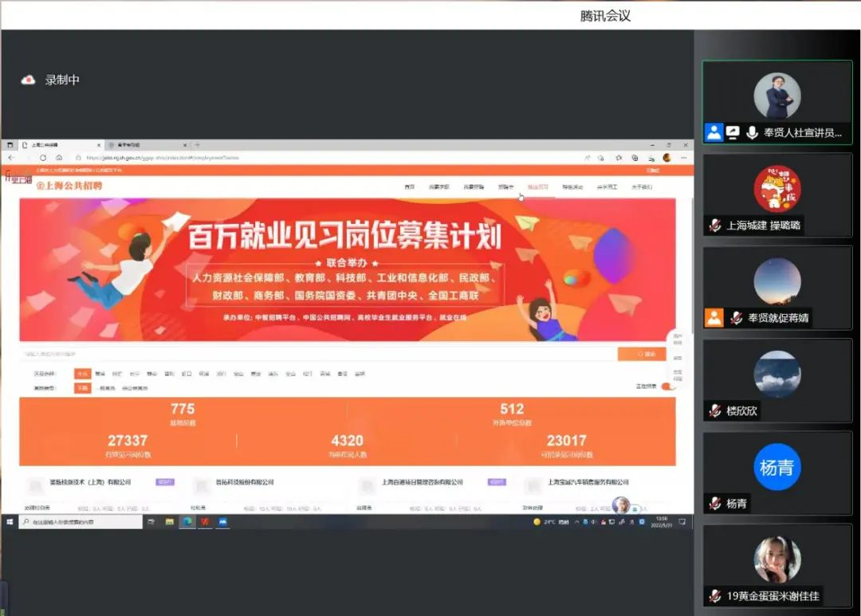861x616 pixels.
Task: Click the orange person icon on 奉贤就促蒋婧 tile
Action: point(714,318)
